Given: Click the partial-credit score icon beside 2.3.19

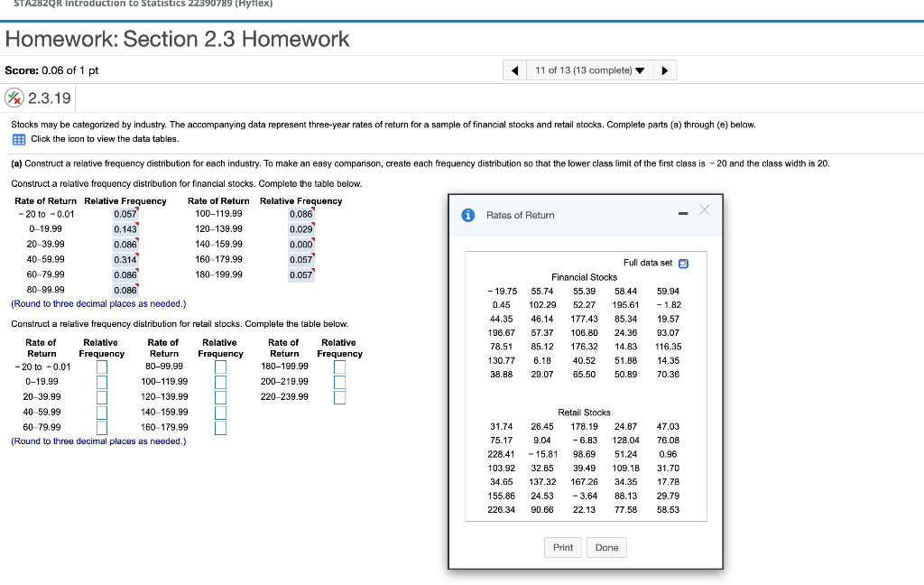Looking at the screenshot, I should point(14,97).
